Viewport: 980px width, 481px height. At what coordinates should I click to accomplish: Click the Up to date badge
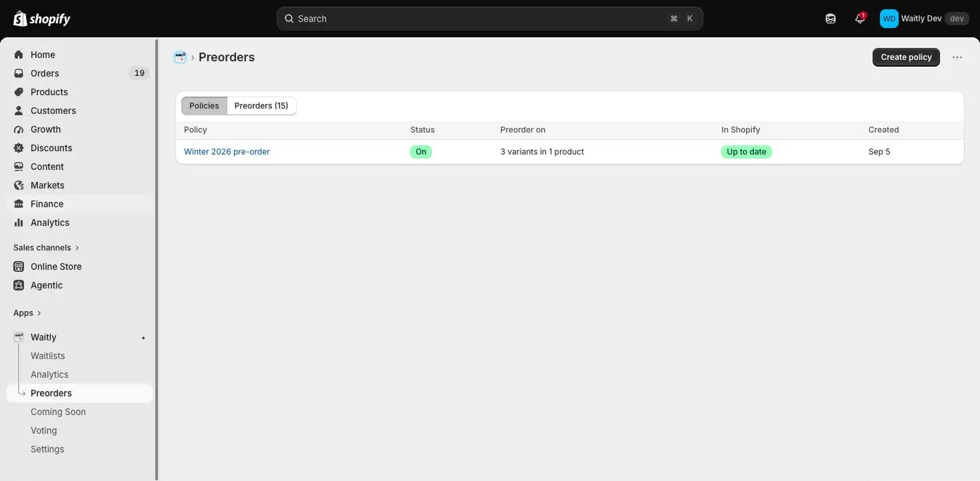[746, 152]
